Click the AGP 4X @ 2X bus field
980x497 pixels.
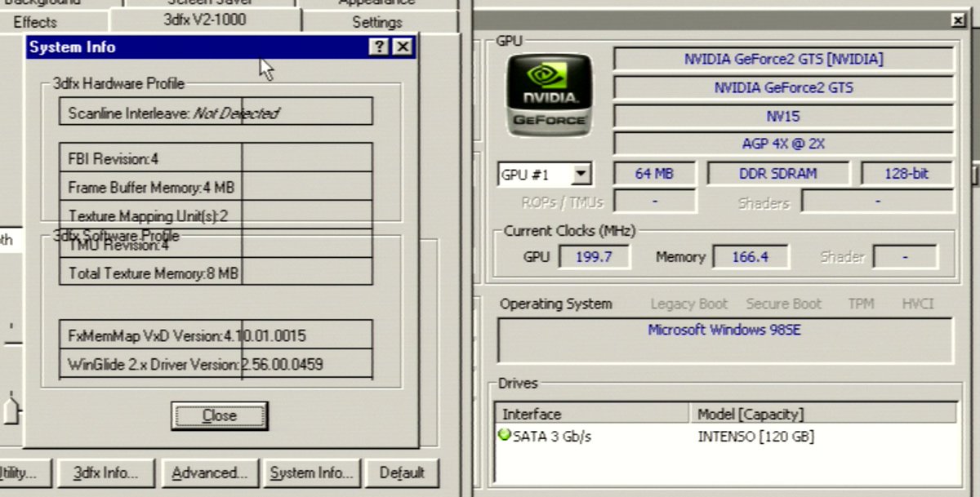pos(783,144)
